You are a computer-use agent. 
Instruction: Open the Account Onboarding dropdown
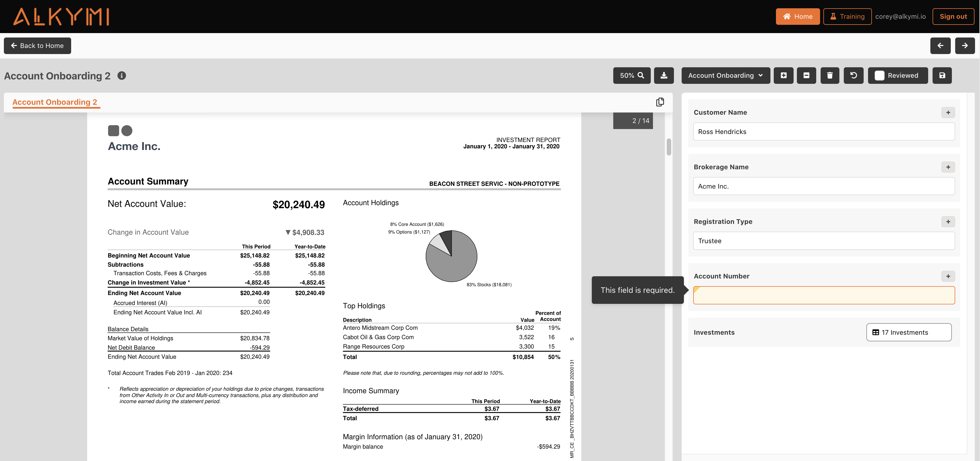(x=725, y=75)
